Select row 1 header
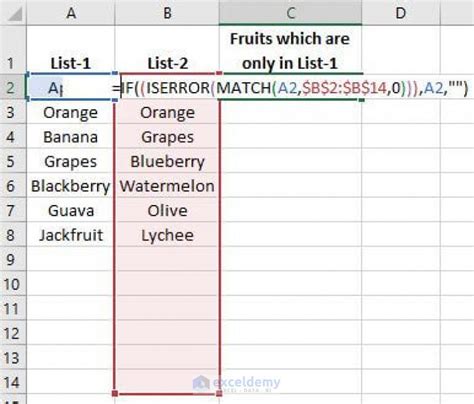474x404 pixels. pos(13,50)
